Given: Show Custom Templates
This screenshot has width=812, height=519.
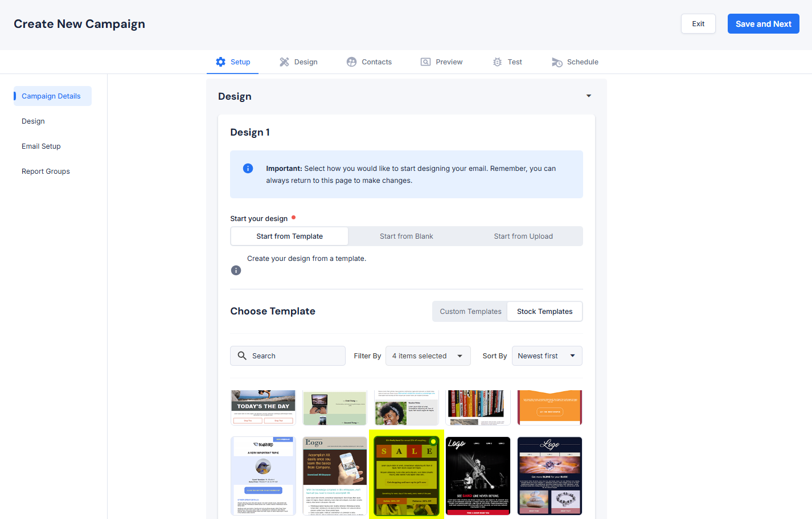Looking at the screenshot, I should tap(470, 311).
